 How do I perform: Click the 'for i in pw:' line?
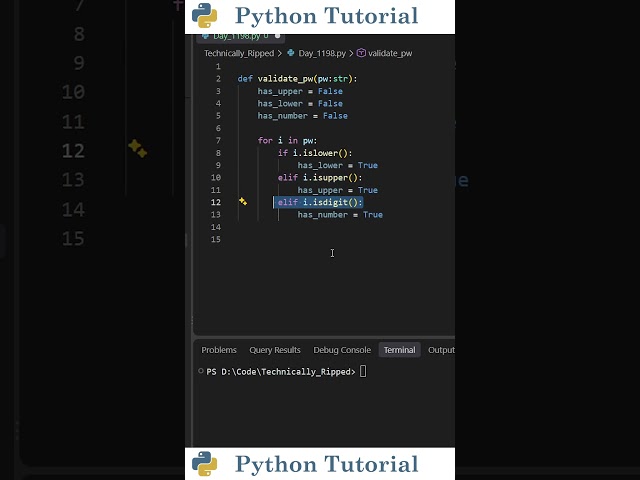tap(287, 140)
